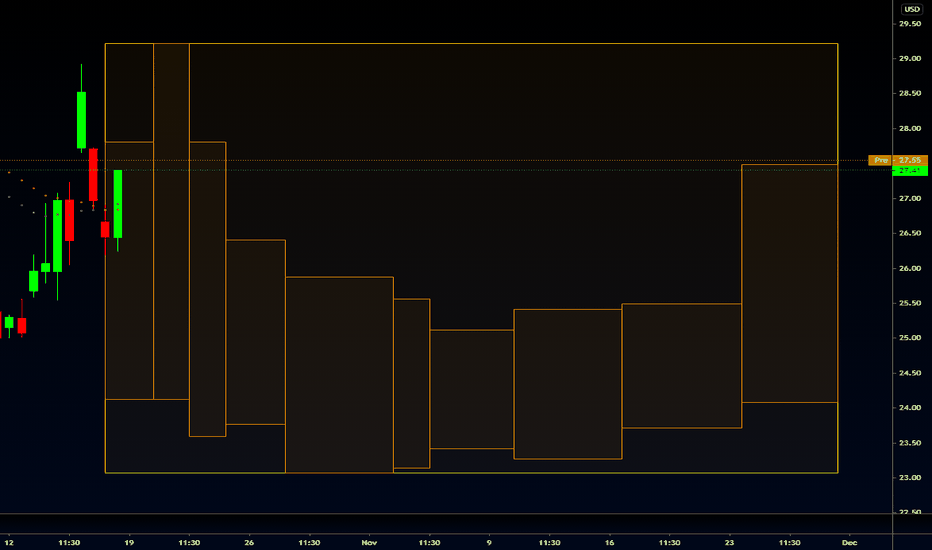Select the large red candle falling from 27.70
932x550 pixels.
click(x=93, y=174)
